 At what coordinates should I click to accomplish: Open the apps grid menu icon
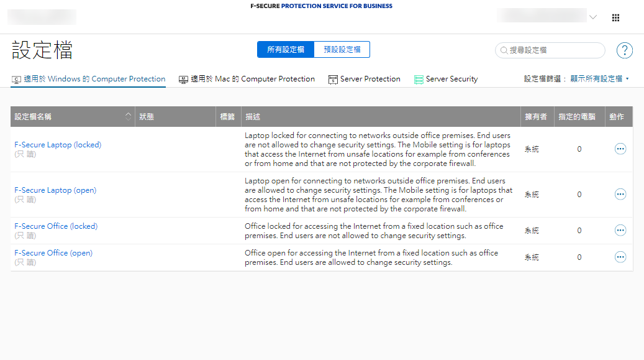tap(615, 18)
